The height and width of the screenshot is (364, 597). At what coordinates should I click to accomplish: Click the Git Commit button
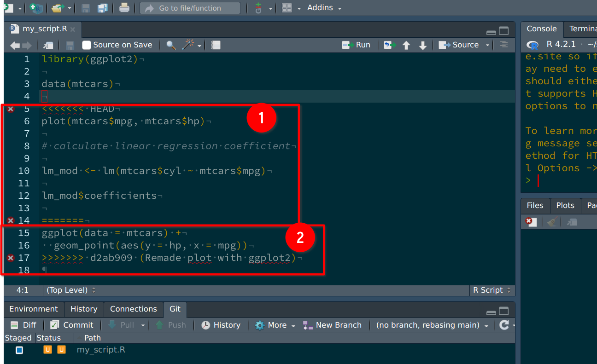pyautogui.click(x=71, y=325)
